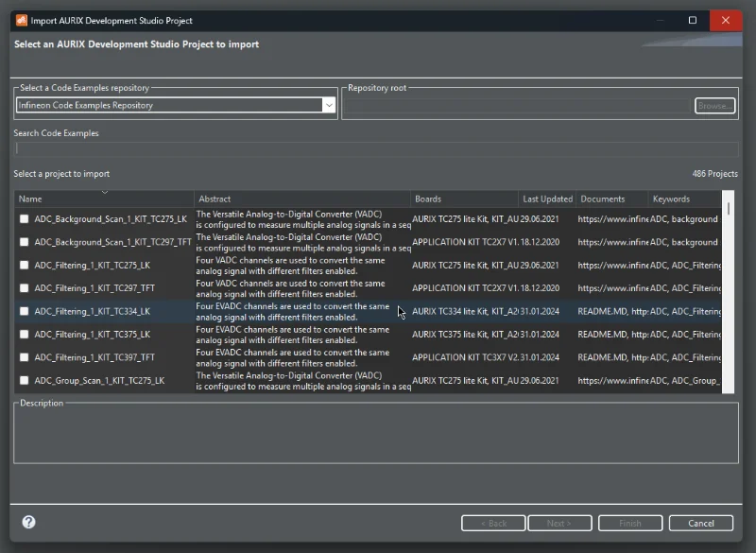Open the Code Examples repository dropdown
Viewport: 756px width, 553px height.
(329, 106)
